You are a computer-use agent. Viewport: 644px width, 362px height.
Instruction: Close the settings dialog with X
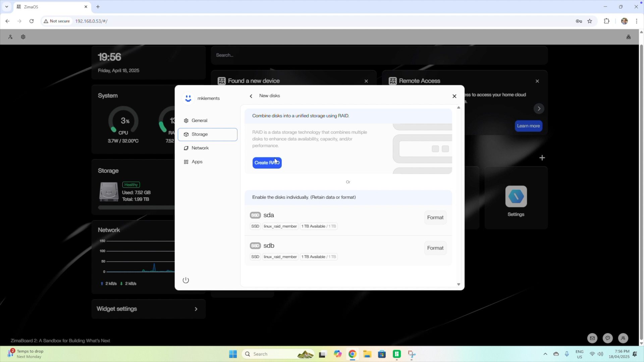pos(454,96)
